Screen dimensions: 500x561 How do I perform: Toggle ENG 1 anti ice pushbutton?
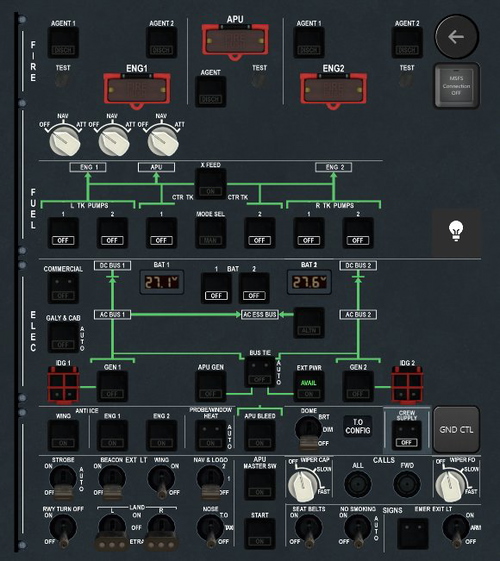112,435
